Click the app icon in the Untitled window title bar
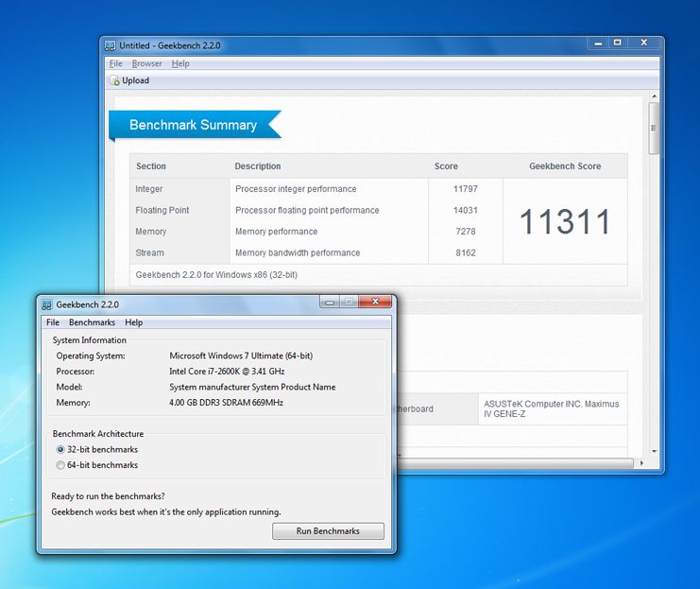 click(111, 45)
